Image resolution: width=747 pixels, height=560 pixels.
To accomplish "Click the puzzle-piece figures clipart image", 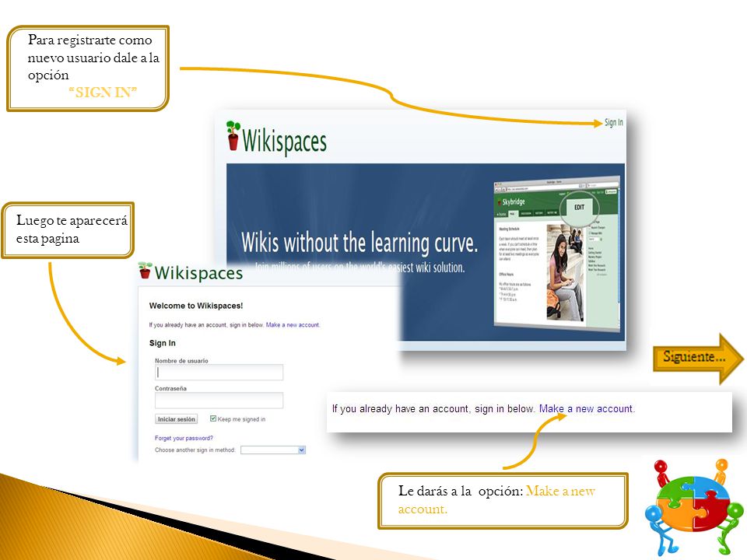I will click(x=695, y=506).
